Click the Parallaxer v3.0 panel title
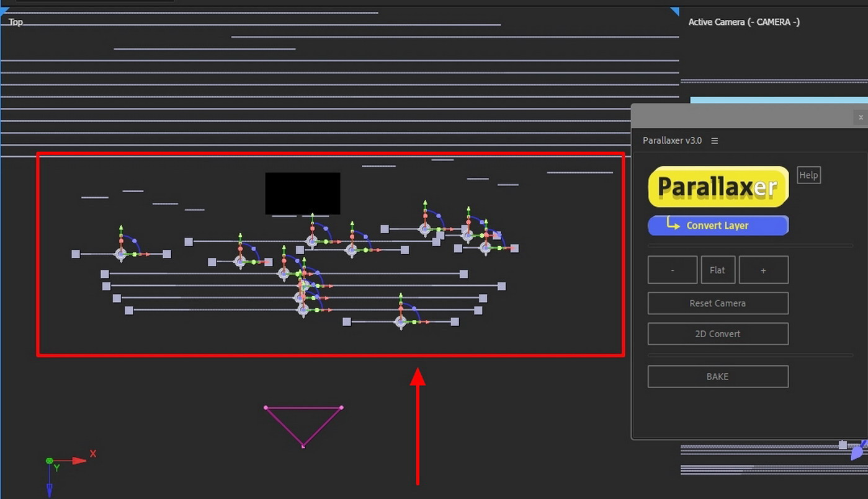868x499 pixels. point(673,141)
